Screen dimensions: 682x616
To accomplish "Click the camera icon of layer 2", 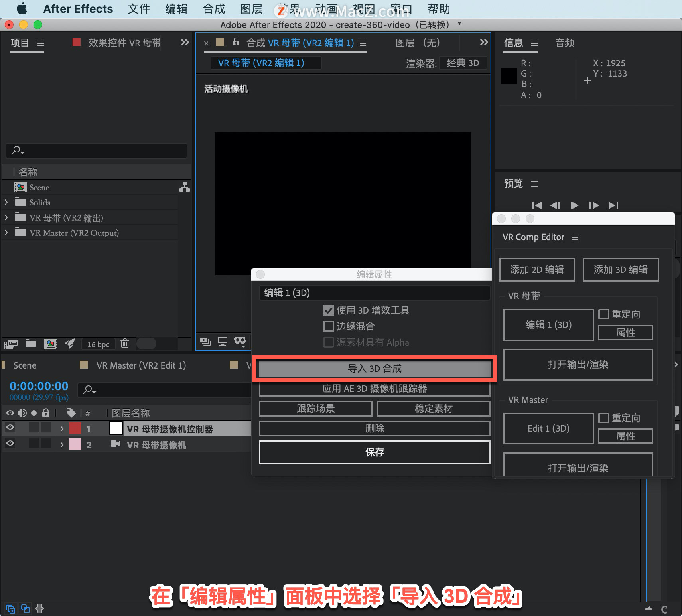I will coord(116,444).
